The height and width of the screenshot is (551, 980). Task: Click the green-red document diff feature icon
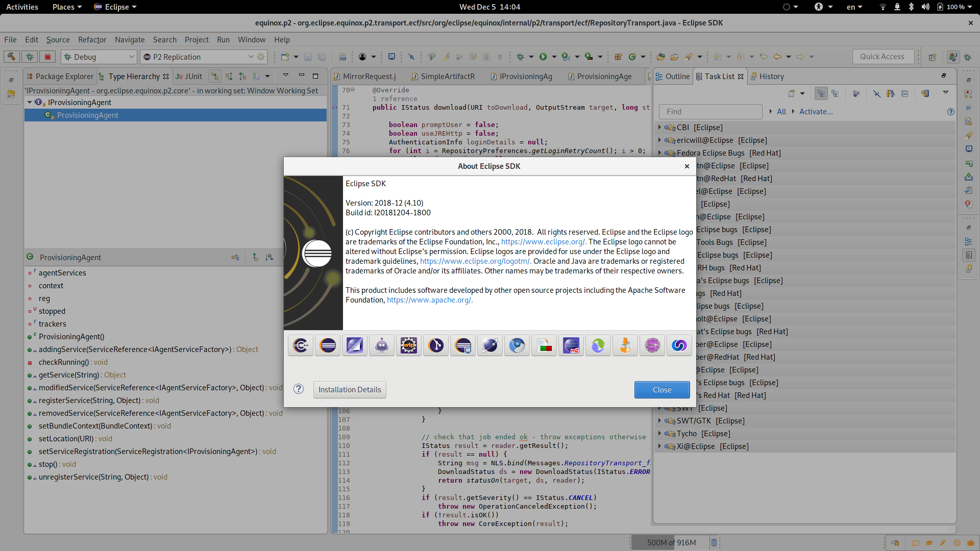(544, 345)
